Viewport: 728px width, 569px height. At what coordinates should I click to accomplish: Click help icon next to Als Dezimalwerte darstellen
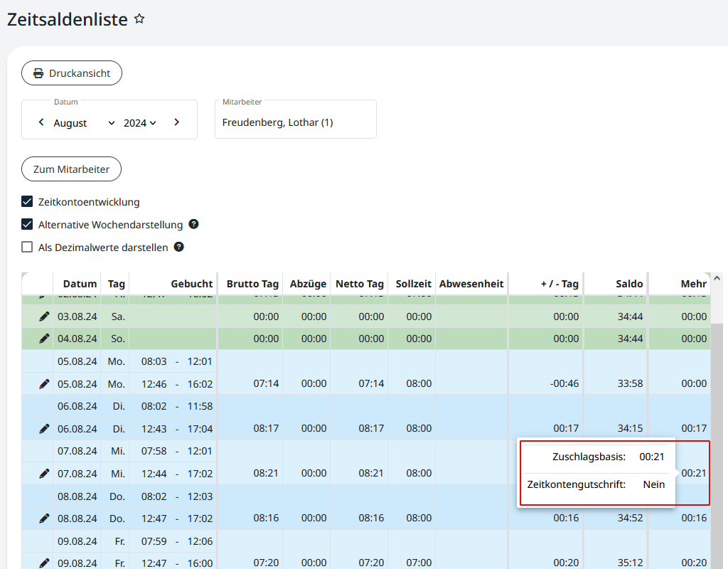pyautogui.click(x=179, y=247)
